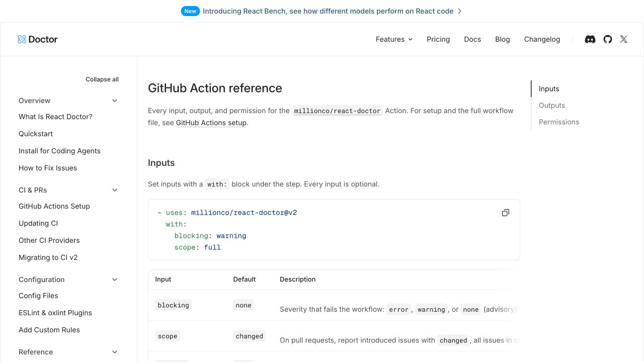Click the Default column header
The width and height of the screenshot is (644, 362).
(x=245, y=279)
